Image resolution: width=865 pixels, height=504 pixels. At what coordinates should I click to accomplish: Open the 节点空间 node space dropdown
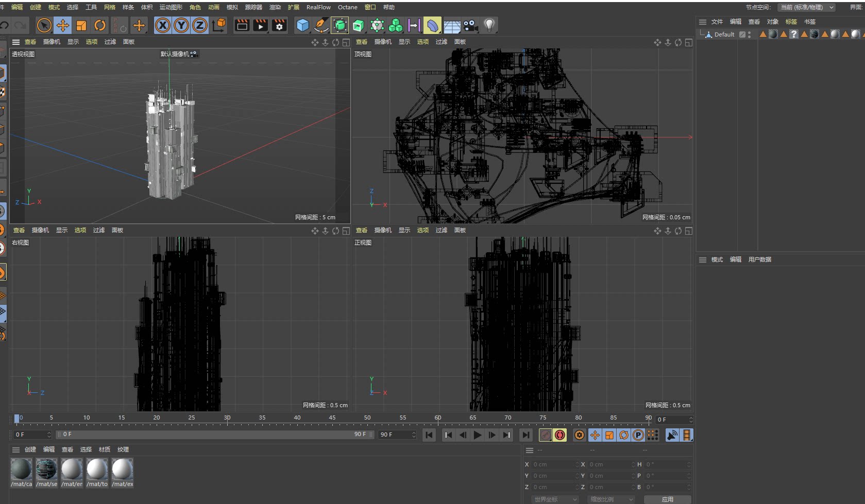[x=807, y=7]
